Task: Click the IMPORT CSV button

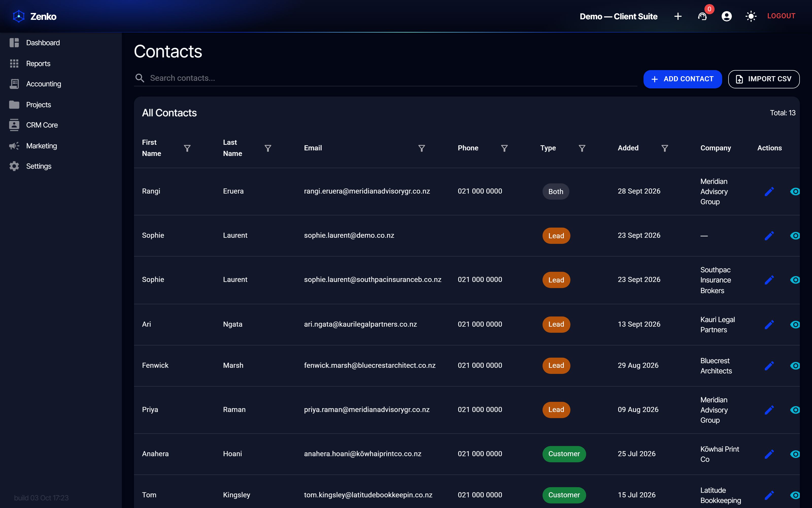Action: 764,79
